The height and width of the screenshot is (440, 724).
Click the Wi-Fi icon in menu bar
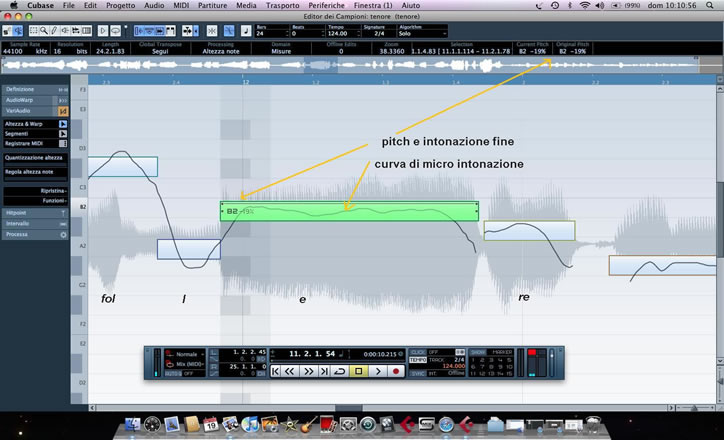585,6
